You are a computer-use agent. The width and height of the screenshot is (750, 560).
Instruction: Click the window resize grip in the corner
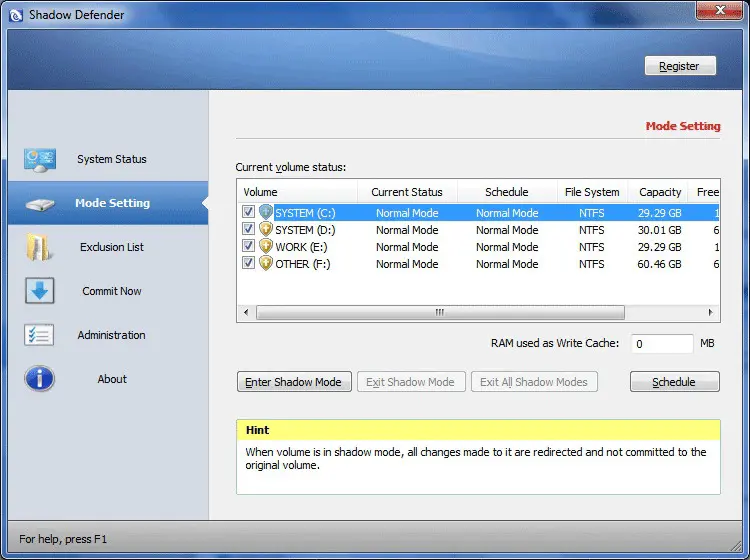point(736,546)
